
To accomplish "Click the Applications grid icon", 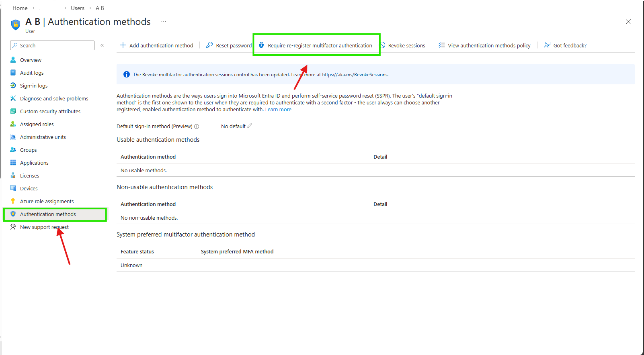I will 13,163.
